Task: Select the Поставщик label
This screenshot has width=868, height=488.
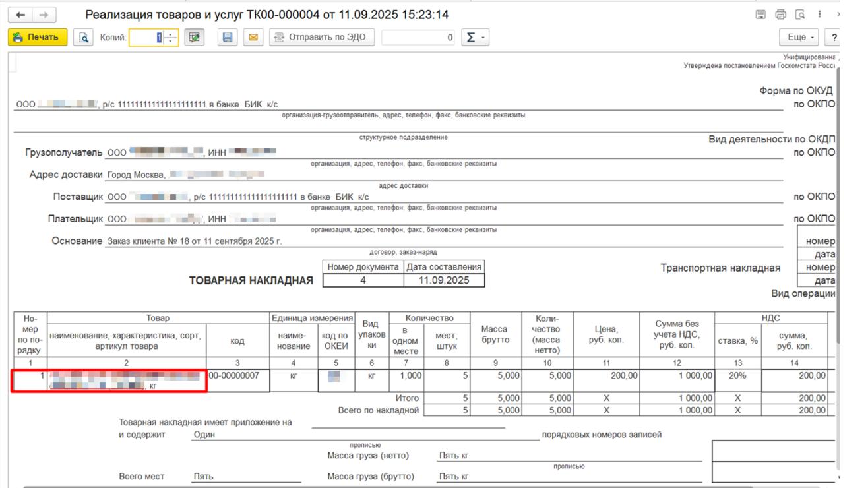Action: (x=78, y=197)
